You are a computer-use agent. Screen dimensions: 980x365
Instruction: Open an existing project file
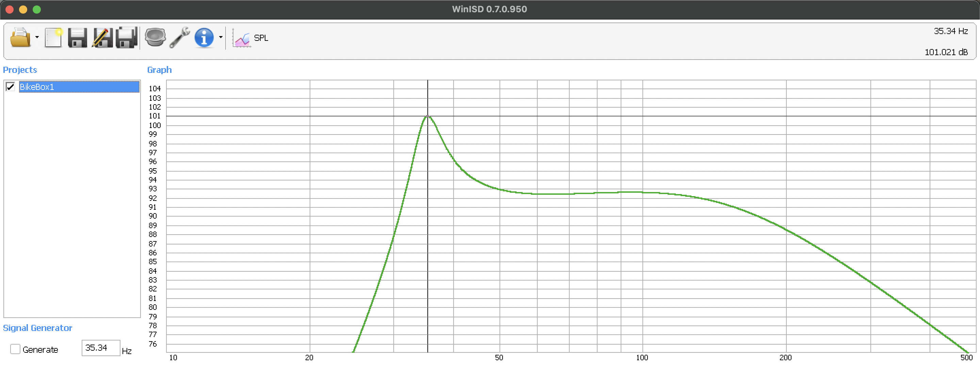21,38
